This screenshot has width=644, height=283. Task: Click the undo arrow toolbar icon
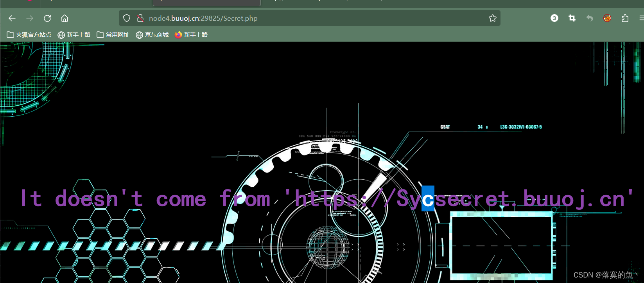pyautogui.click(x=590, y=18)
